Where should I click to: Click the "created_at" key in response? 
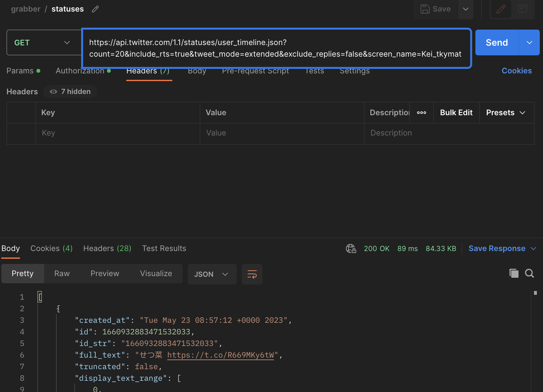[102, 320]
